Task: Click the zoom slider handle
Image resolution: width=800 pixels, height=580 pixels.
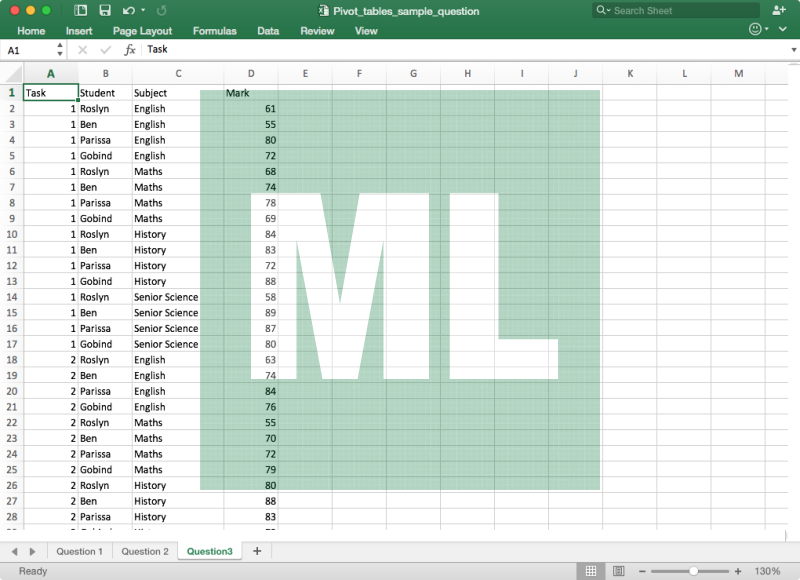Action: point(694,571)
